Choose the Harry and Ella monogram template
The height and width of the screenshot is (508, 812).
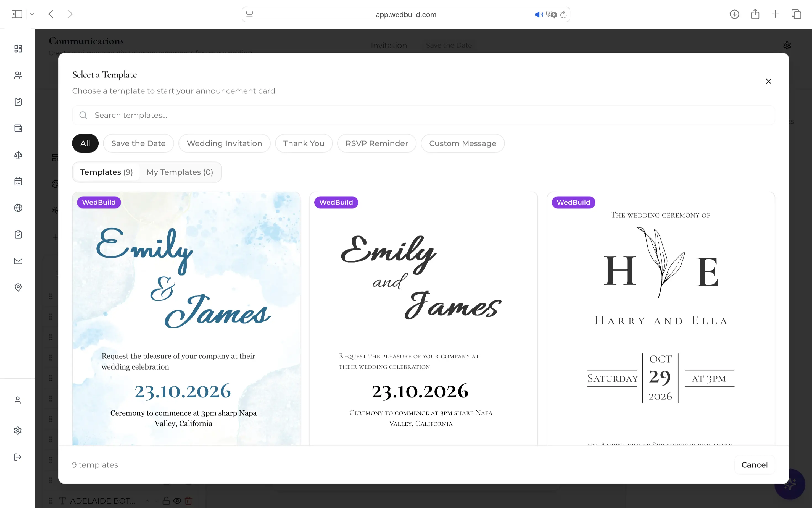click(x=661, y=318)
